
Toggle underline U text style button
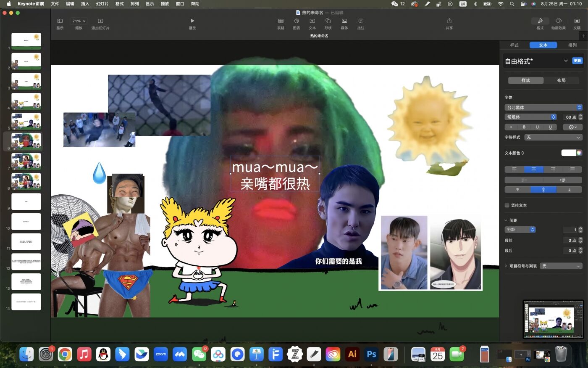coord(537,127)
